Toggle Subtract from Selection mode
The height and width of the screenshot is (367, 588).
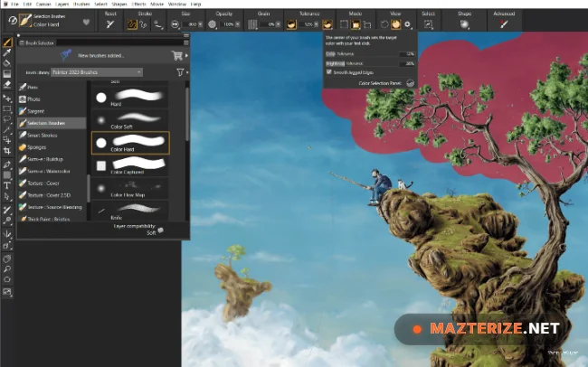click(367, 24)
